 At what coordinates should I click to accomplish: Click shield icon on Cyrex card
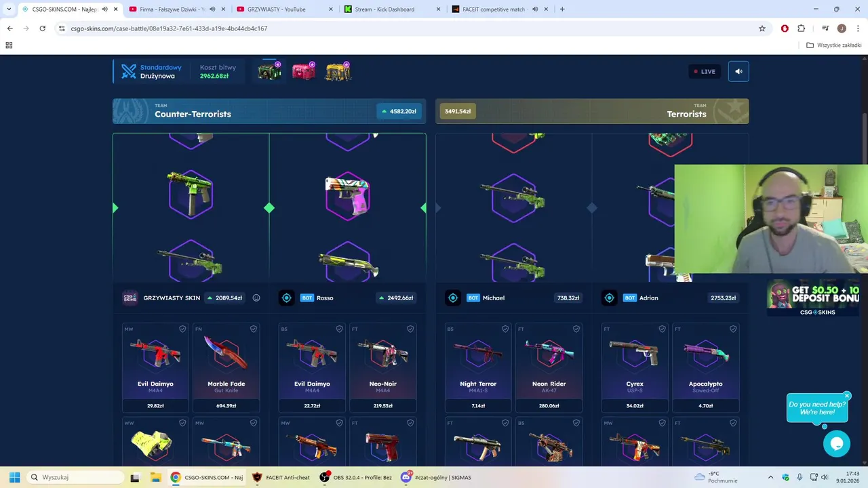point(662,329)
